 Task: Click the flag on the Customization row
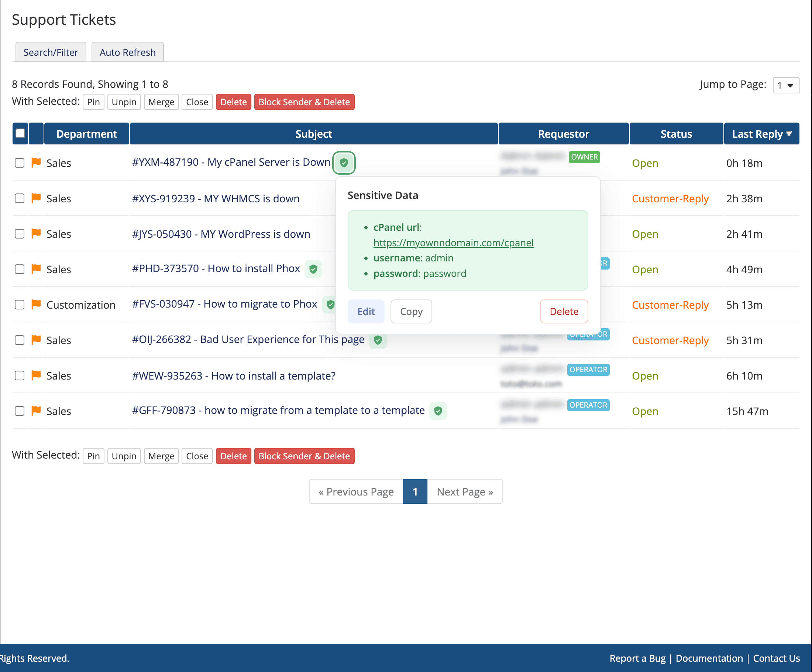[x=36, y=305]
